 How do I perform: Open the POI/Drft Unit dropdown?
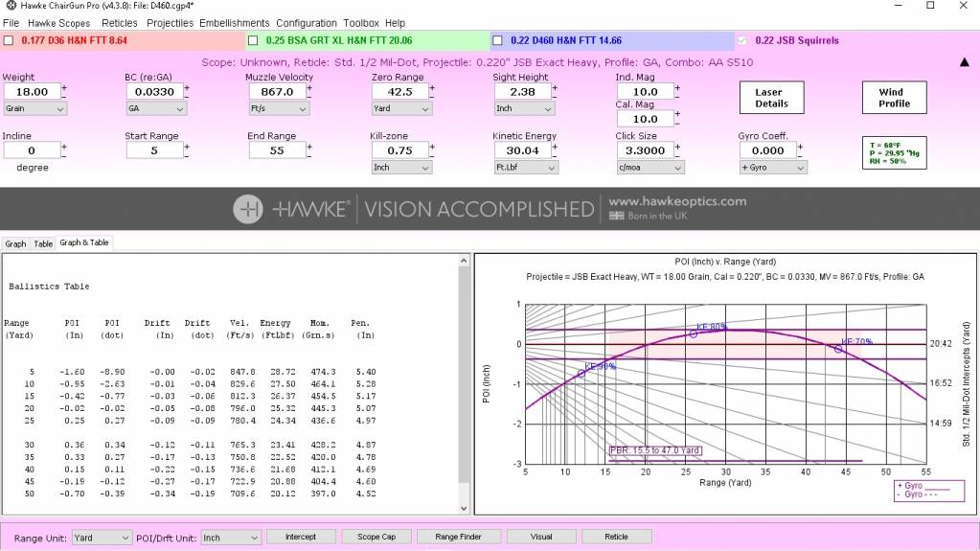tap(230, 538)
